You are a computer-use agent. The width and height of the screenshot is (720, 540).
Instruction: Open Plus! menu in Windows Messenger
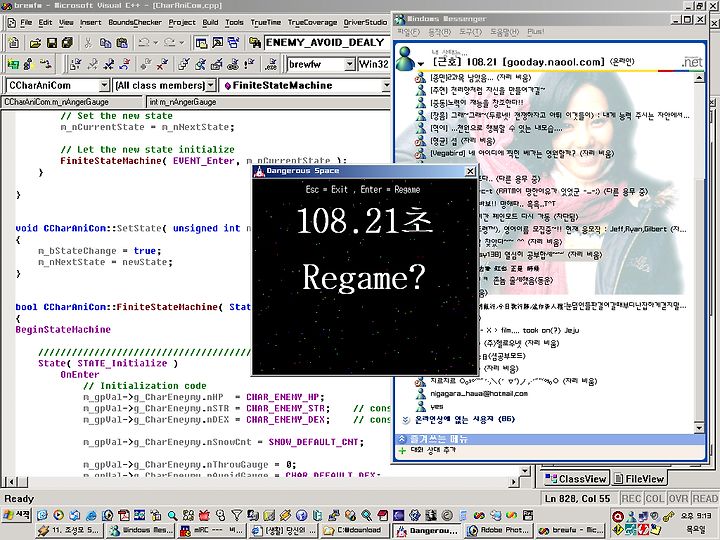coord(535,32)
